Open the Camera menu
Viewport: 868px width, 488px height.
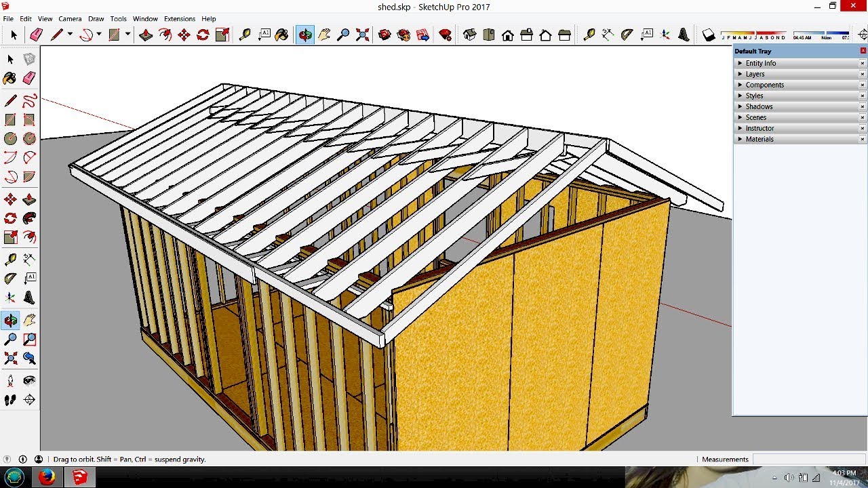pyautogui.click(x=70, y=19)
